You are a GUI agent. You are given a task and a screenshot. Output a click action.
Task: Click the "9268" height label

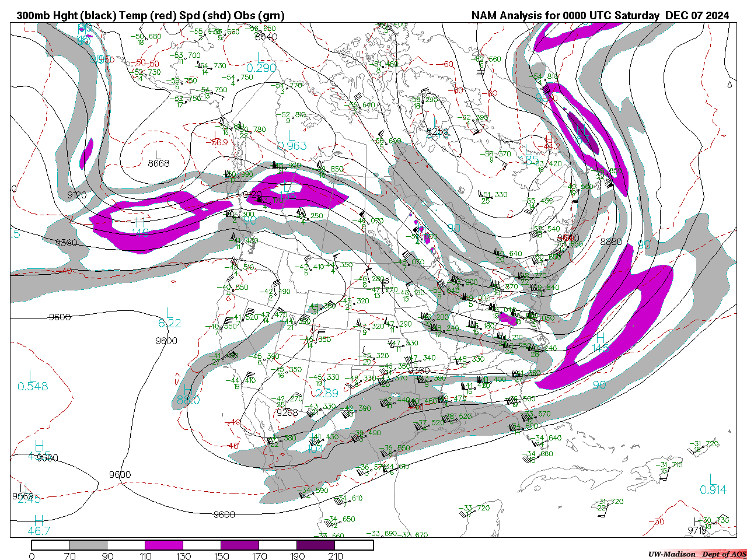pyautogui.click(x=287, y=412)
